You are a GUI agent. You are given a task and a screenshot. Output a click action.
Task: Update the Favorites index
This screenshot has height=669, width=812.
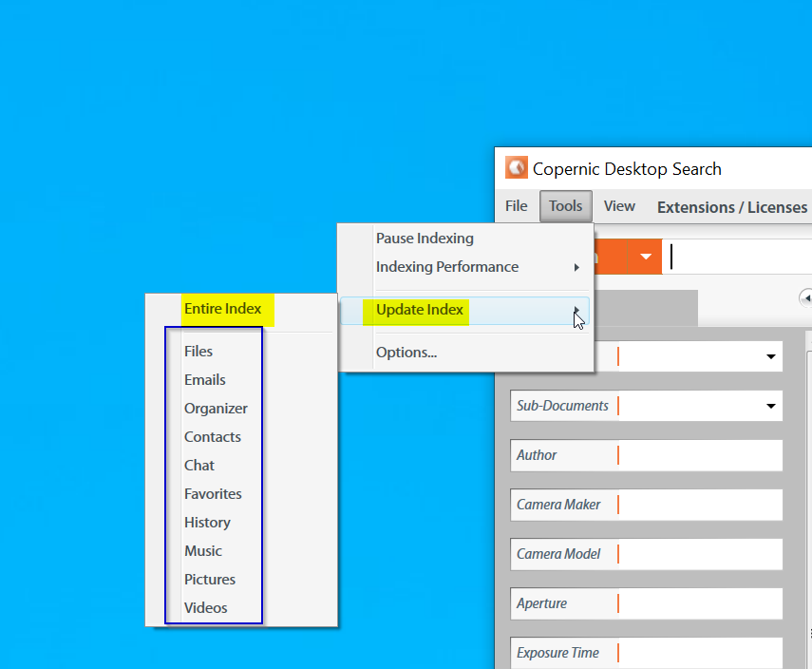coord(241,494)
